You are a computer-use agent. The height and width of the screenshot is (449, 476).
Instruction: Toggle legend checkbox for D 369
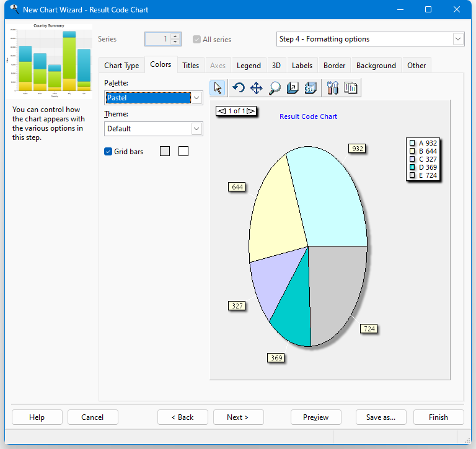click(412, 167)
